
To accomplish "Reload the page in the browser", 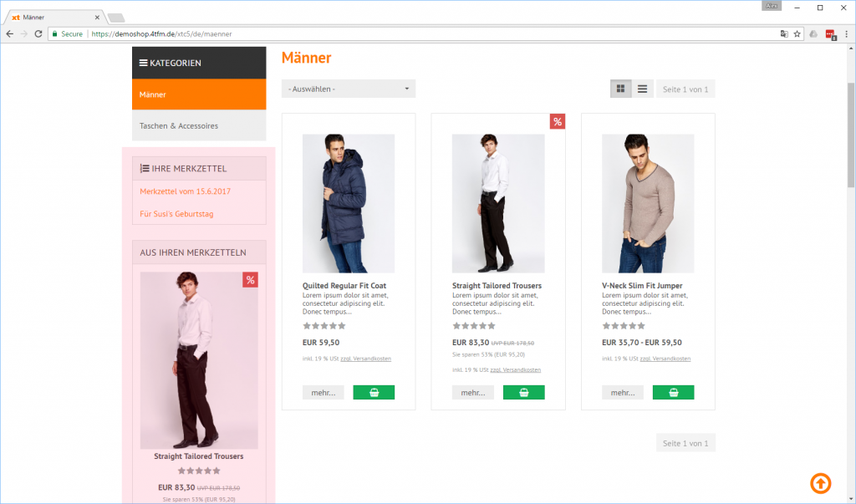I will 38,34.
